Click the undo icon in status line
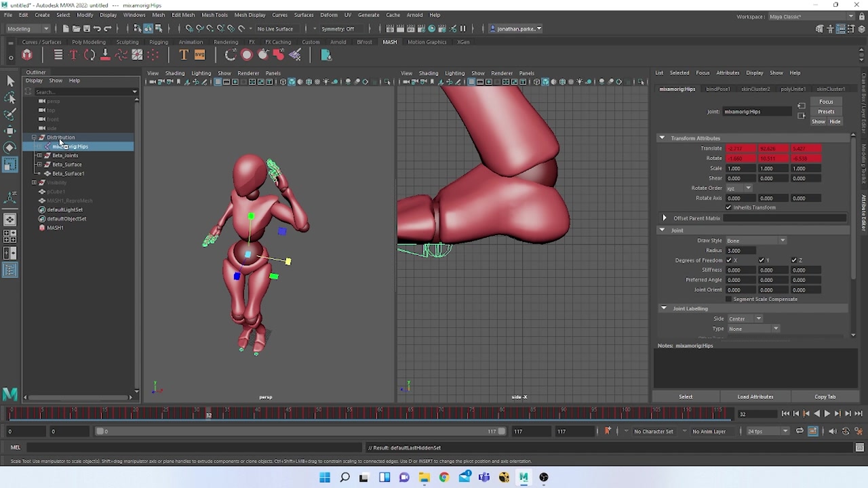 pyautogui.click(x=97, y=28)
